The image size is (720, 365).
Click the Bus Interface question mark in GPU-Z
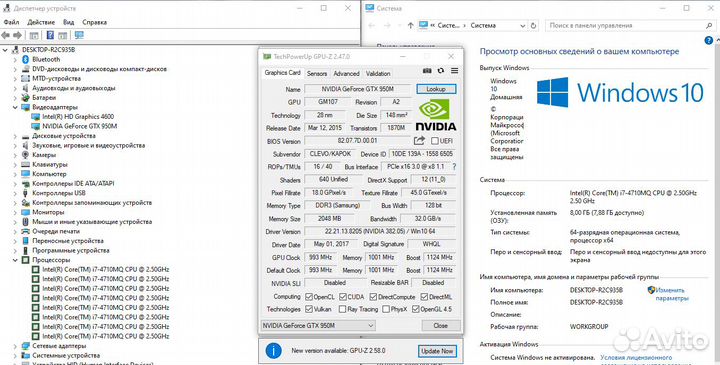pyautogui.click(x=454, y=167)
